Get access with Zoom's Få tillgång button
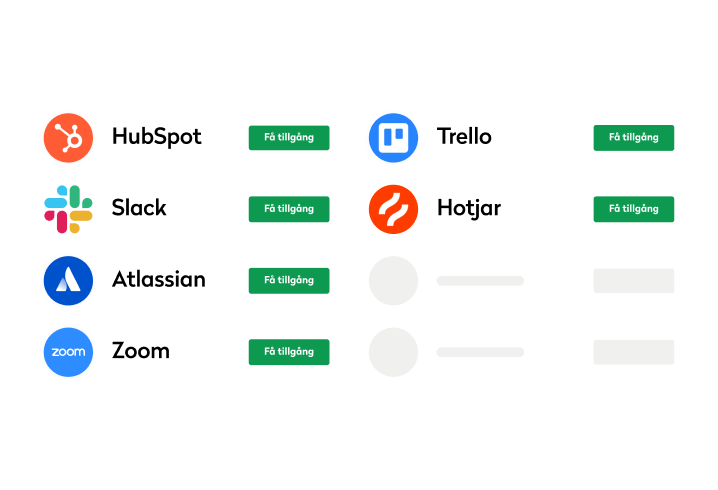Screen dimensions: 718x490 coord(288,352)
